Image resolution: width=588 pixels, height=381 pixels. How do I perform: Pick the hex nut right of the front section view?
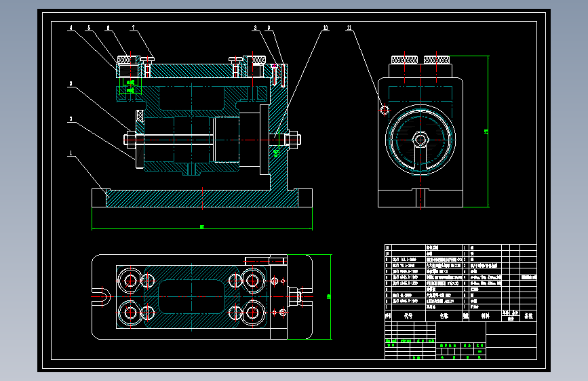coord(293,140)
